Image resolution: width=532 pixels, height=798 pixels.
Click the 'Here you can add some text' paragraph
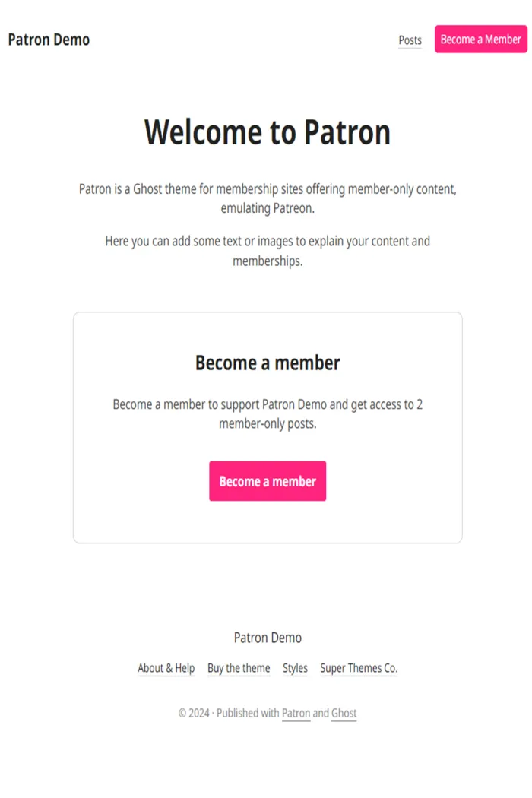(268, 242)
